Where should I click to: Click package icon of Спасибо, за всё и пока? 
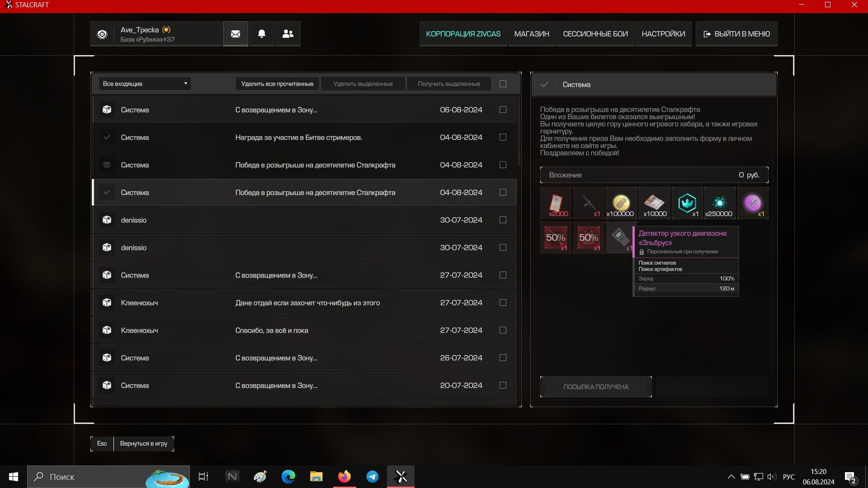click(x=107, y=330)
